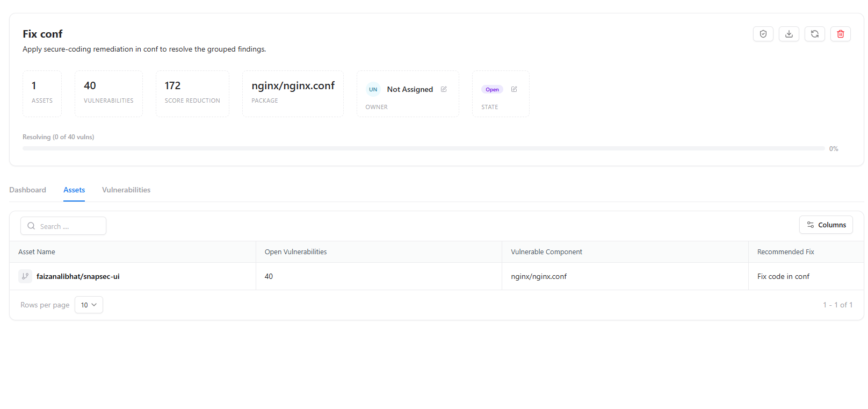The width and height of the screenshot is (868, 409).
Task: Click the 40 Vulnerabilities stat card
Action: [x=108, y=94]
